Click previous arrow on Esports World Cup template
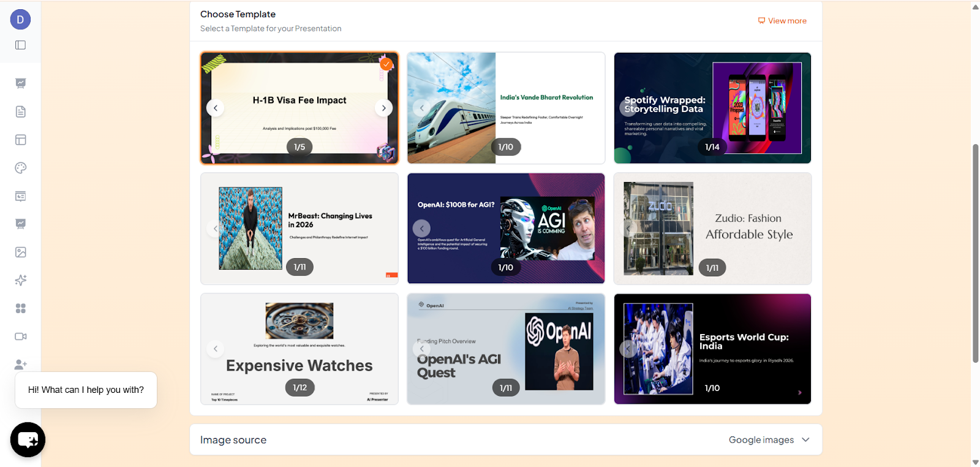 (x=628, y=349)
